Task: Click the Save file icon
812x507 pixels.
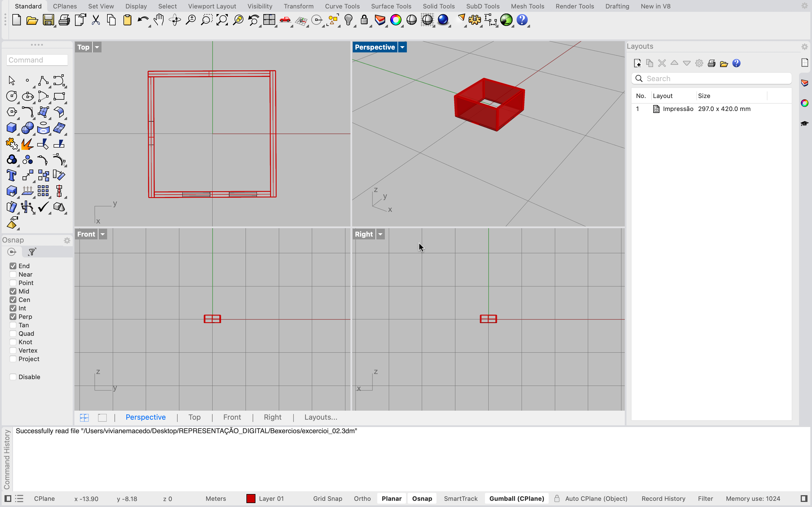Action: click(x=48, y=20)
